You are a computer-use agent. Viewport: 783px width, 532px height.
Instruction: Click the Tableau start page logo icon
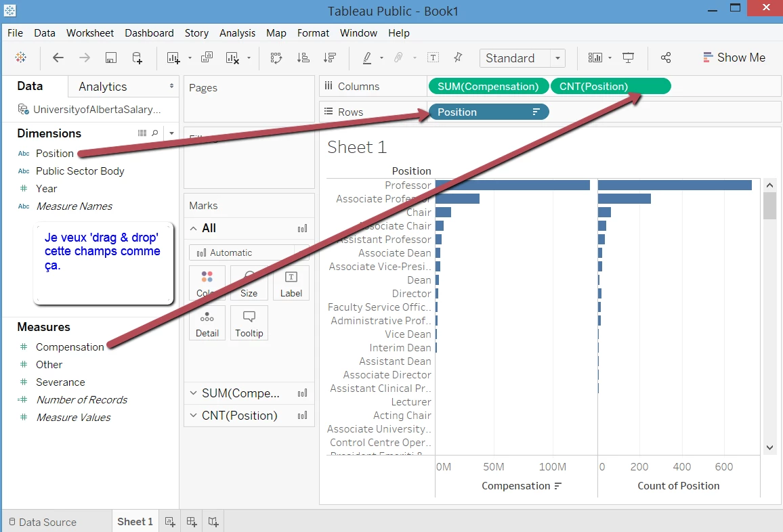tap(20, 58)
